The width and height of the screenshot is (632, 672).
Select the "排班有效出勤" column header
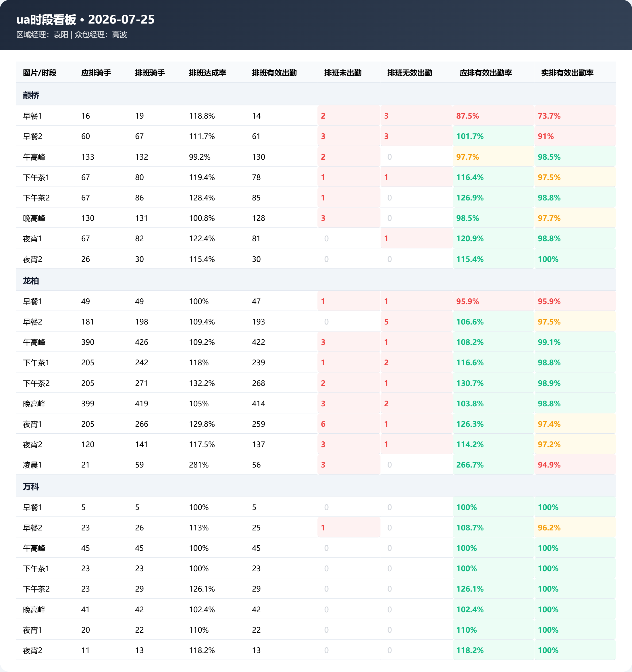tap(274, 73)
